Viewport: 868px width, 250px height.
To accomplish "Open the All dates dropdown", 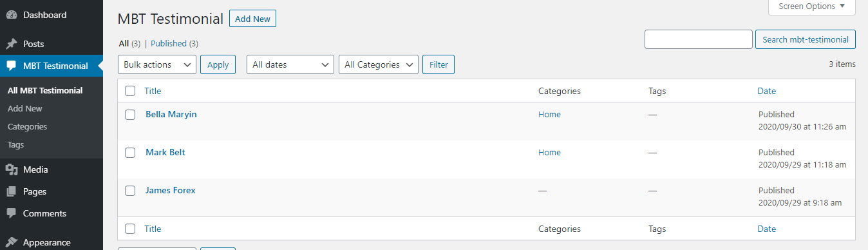I will tap(290, 64).
